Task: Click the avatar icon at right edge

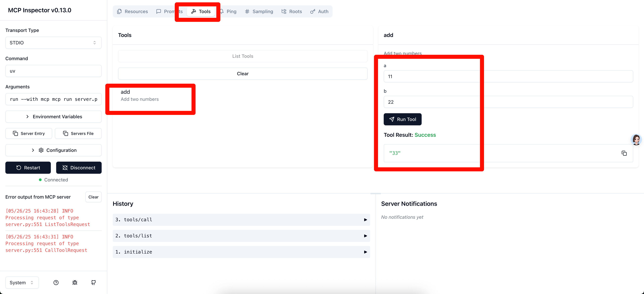Action: point(636,140)
